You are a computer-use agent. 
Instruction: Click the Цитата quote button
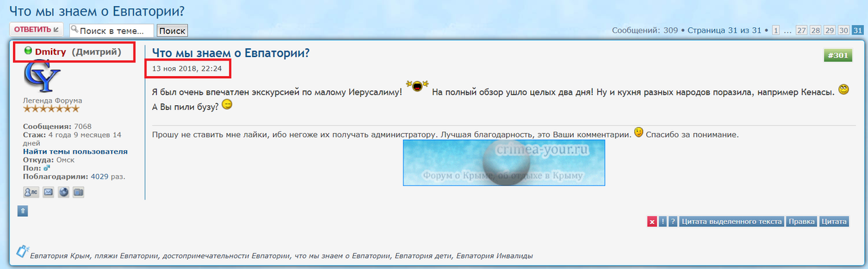(x=833, y=221)
